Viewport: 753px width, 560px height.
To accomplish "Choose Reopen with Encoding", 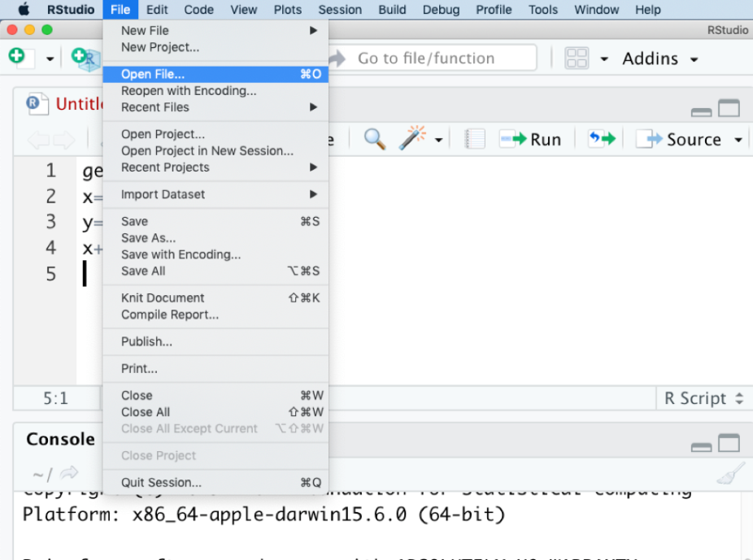I will click(x=215, y=91).
